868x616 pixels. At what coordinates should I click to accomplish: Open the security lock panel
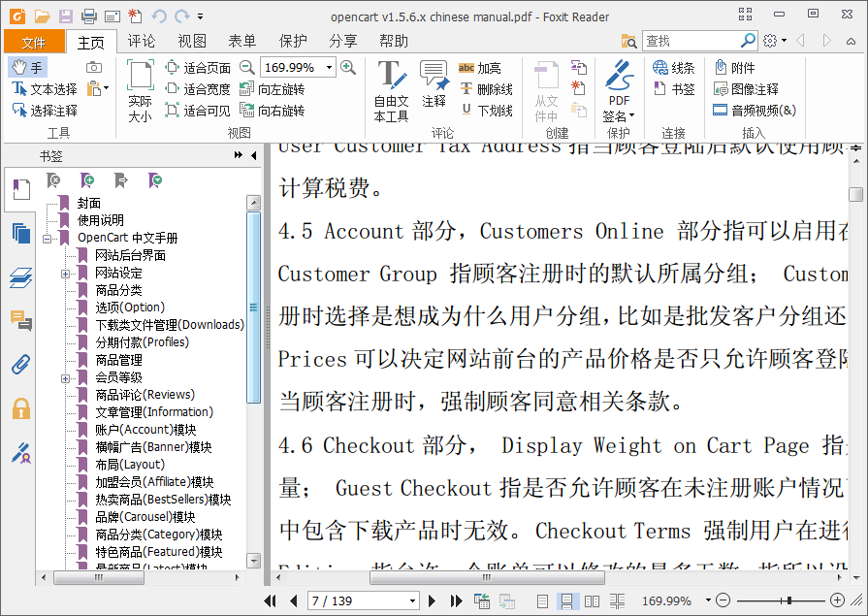tap(21, 408)
